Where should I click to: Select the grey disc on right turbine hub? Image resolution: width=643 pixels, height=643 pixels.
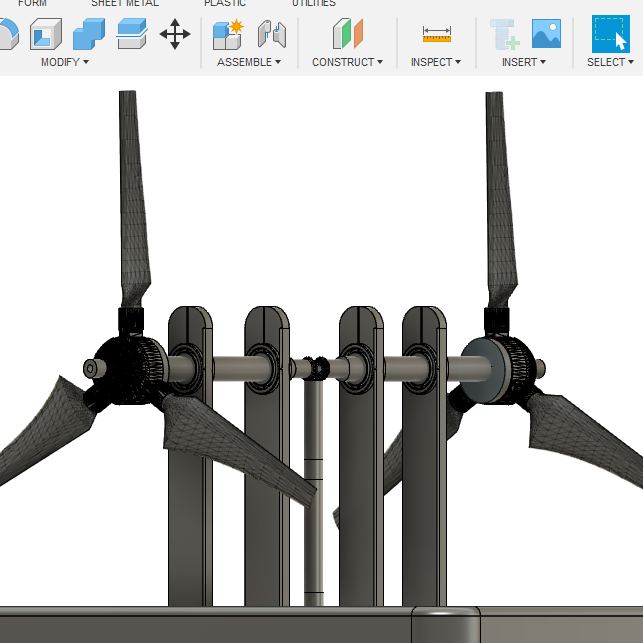(x=484, y=369)
